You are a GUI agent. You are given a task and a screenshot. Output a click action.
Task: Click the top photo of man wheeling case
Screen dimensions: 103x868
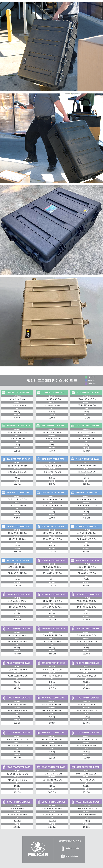coord(51,46)
